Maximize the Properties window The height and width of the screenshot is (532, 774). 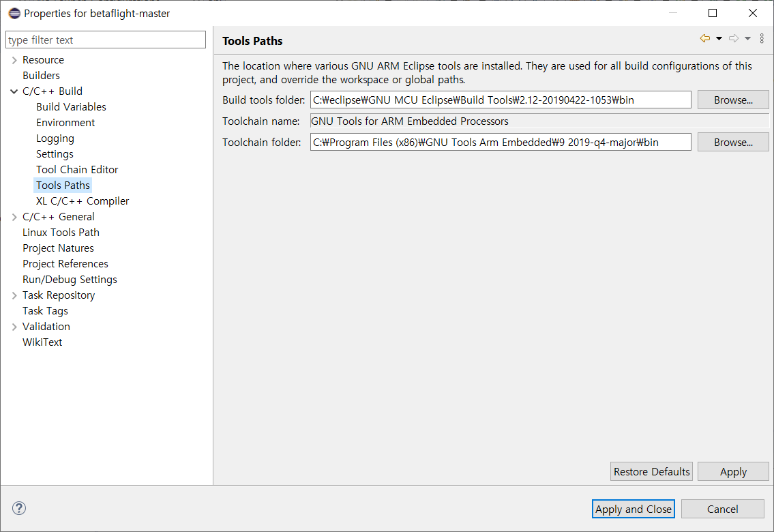coord(713,14)
